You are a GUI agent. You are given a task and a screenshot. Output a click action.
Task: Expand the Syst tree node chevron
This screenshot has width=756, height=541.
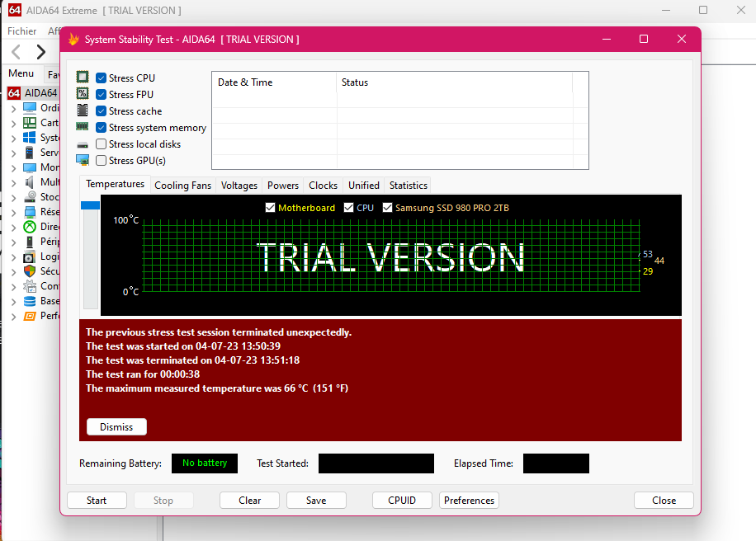click(x=13, y=139)
